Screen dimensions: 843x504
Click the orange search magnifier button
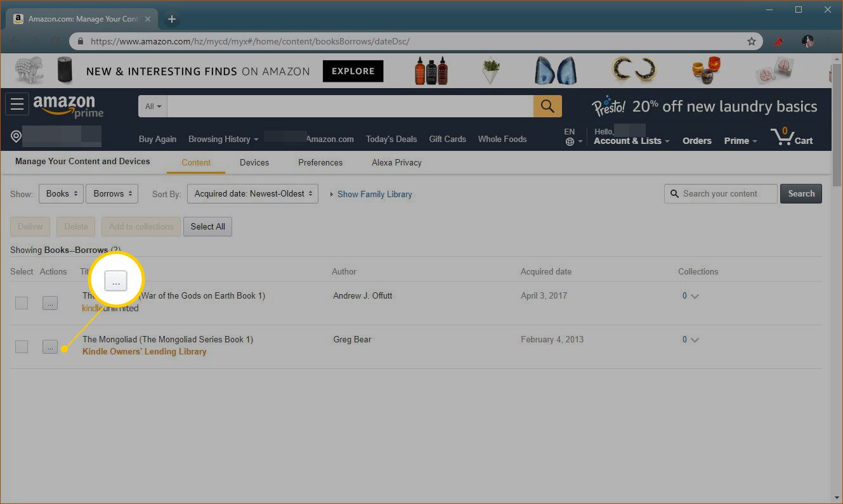[547, 107]
